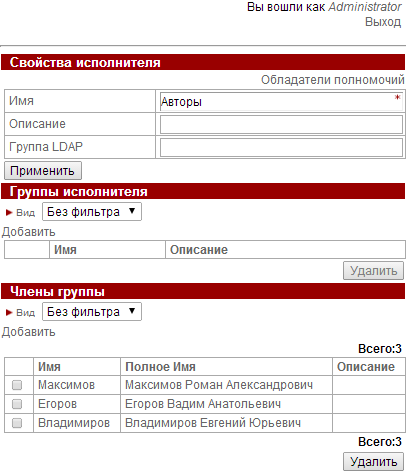Click Добавить link under Группы исполнителя

point(29,232)
